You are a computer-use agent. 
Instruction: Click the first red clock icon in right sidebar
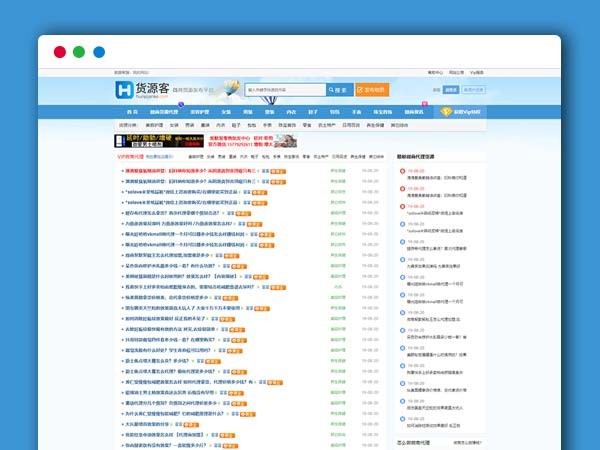tap(403, 171)
